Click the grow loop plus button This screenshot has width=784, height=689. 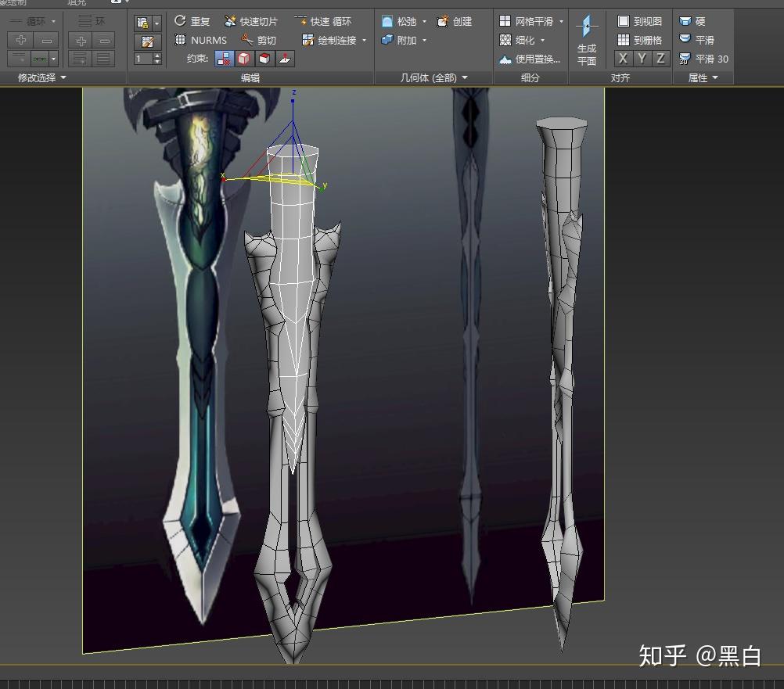20,40
